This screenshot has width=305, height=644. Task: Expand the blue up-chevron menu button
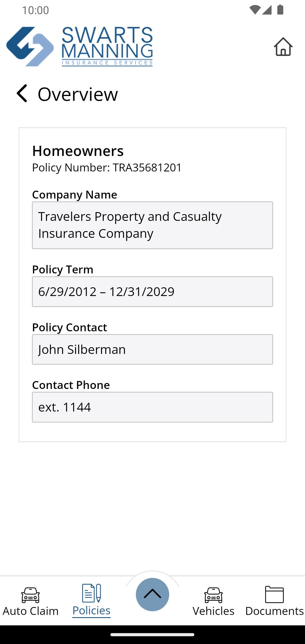pyautogui.click(x=152, y=594)
